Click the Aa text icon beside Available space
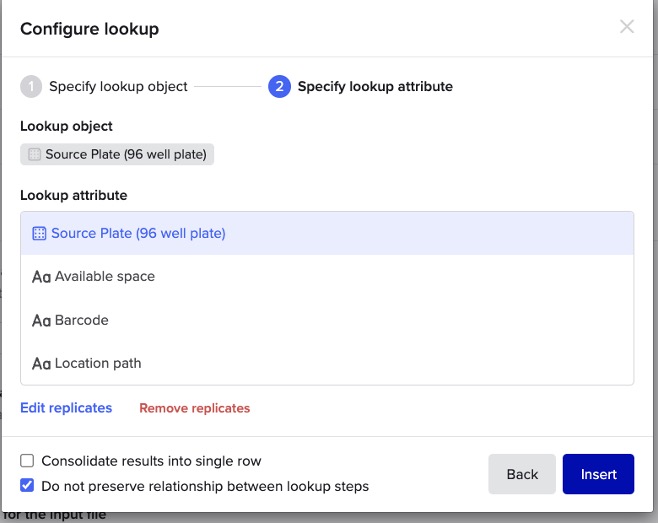Screen dimensions: 658x524 pyautogui.click(x=41, y=277)
